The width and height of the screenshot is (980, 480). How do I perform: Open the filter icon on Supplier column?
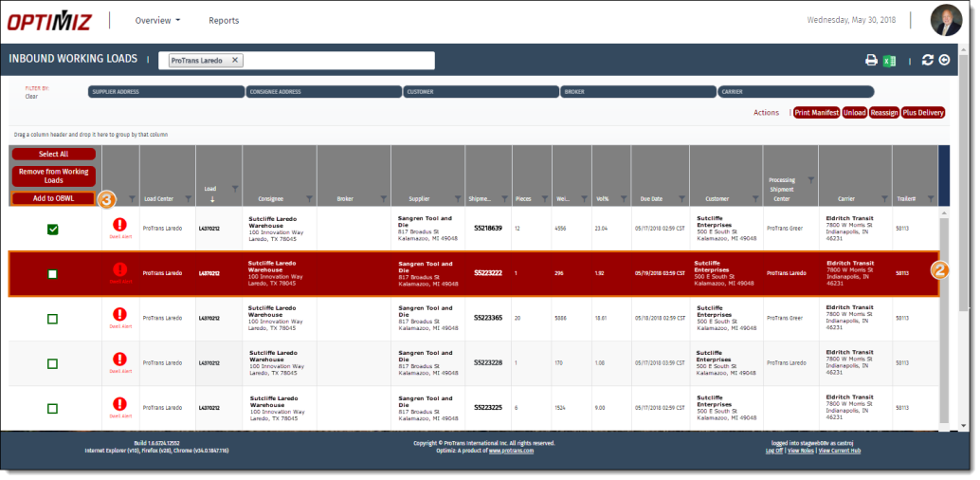click(x=460, y=199)
